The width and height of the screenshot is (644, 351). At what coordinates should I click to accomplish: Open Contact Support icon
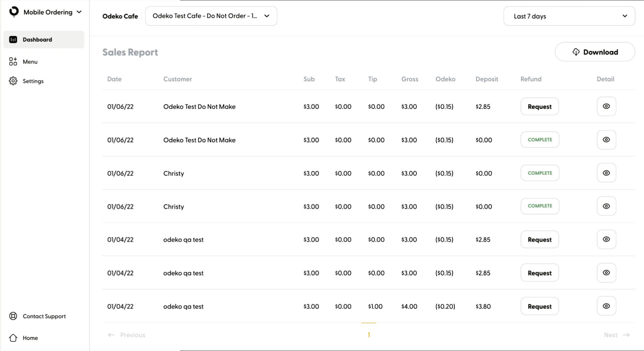coord(13,316)
